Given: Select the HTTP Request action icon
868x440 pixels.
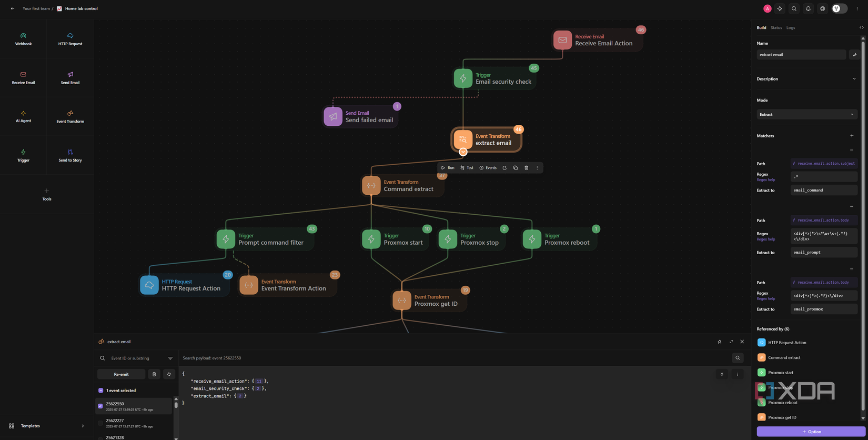Looking at the screenshot, I should click(70, 36).
